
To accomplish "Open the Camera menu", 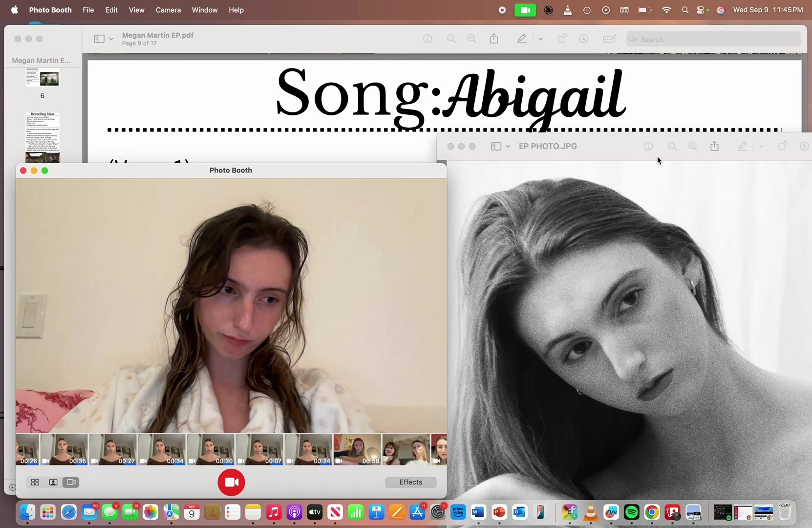I will coord(168,10).
